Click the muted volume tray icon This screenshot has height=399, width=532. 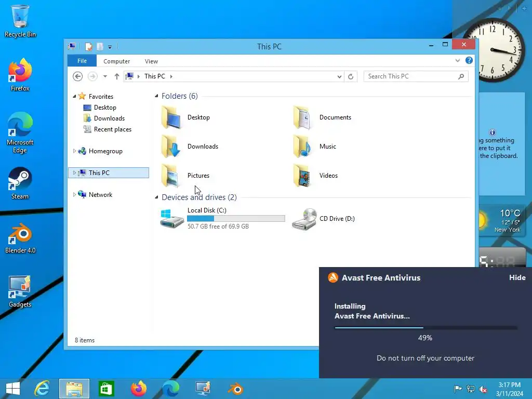pyautogui.click(x=483, y=389)
